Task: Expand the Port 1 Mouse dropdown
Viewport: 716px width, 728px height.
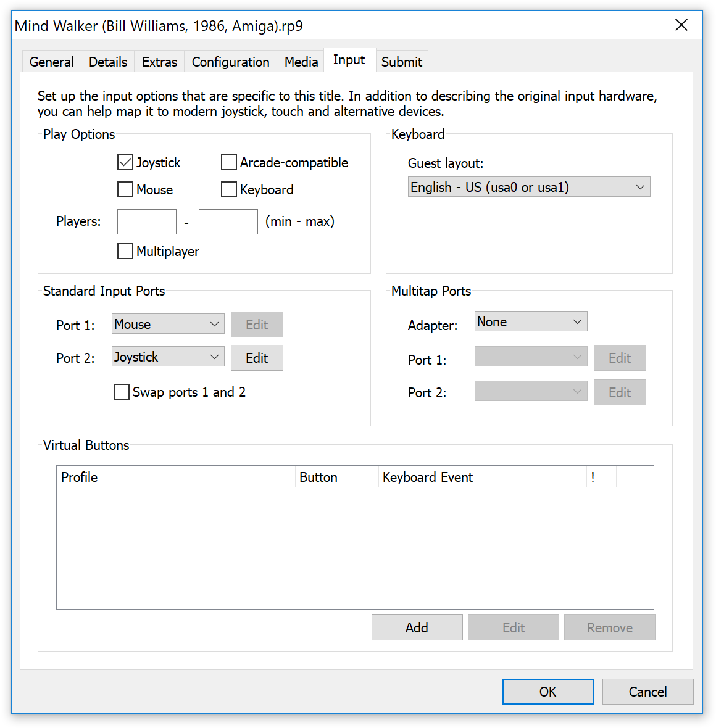Action: (x=168, y=324)
